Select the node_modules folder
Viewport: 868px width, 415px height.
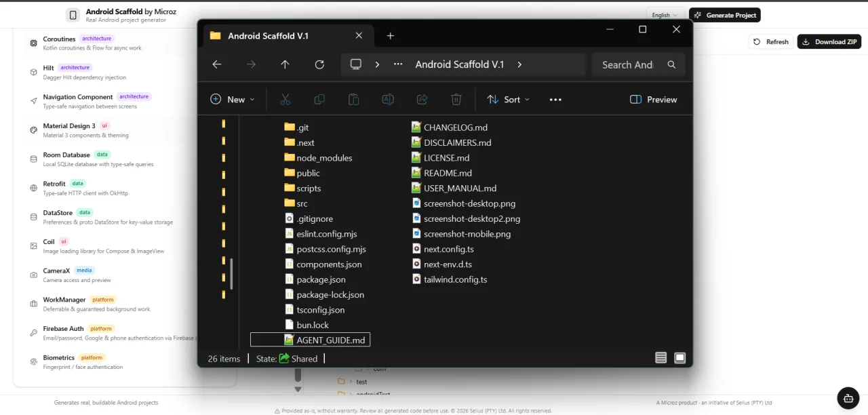coord(318,158)
